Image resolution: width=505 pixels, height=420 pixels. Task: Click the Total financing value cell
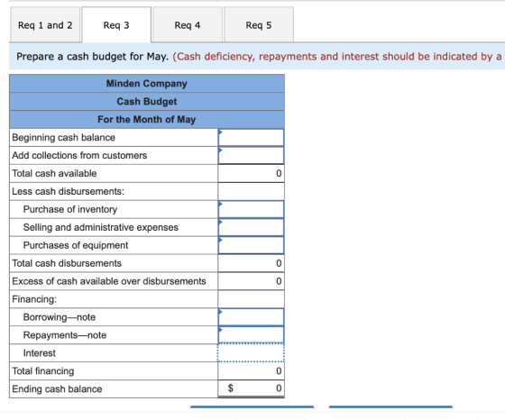(251, 371)
